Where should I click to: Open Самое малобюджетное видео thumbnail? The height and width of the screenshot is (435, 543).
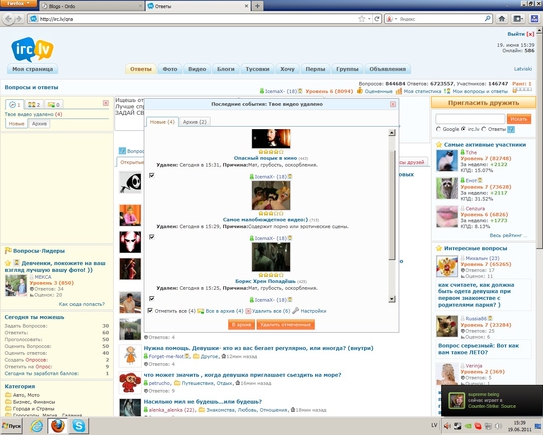point(271,196)
